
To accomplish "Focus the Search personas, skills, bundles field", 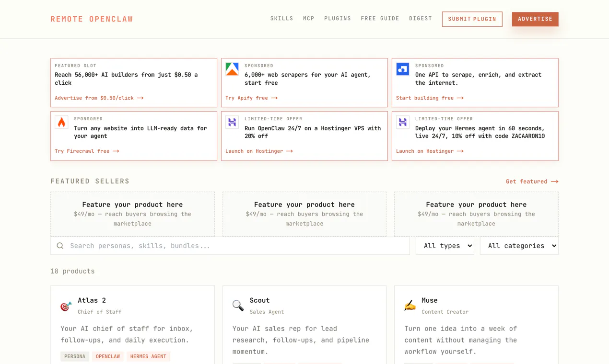I will (230, 246).
